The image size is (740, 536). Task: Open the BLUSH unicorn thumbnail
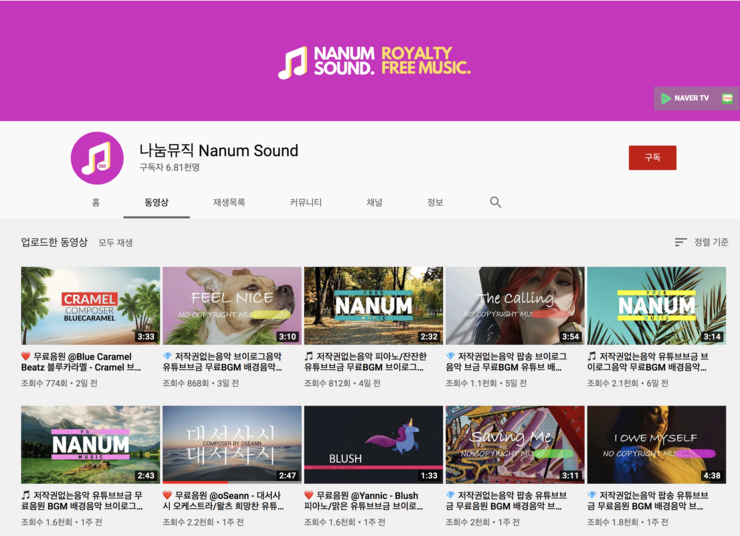pos(373,444)
